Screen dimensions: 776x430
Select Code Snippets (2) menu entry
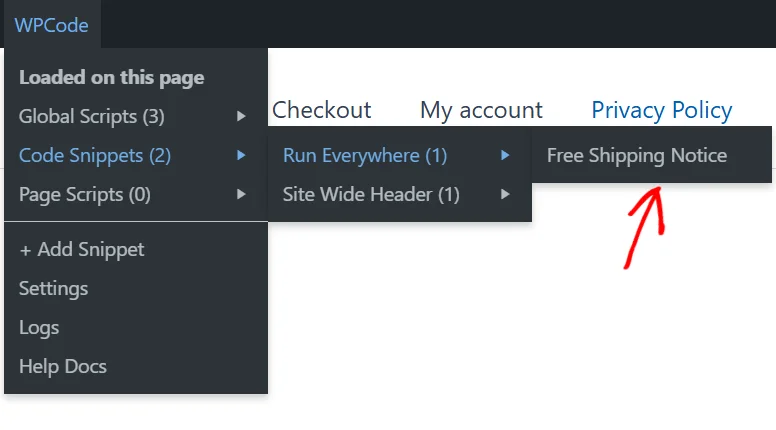click(x=136, y=155)
